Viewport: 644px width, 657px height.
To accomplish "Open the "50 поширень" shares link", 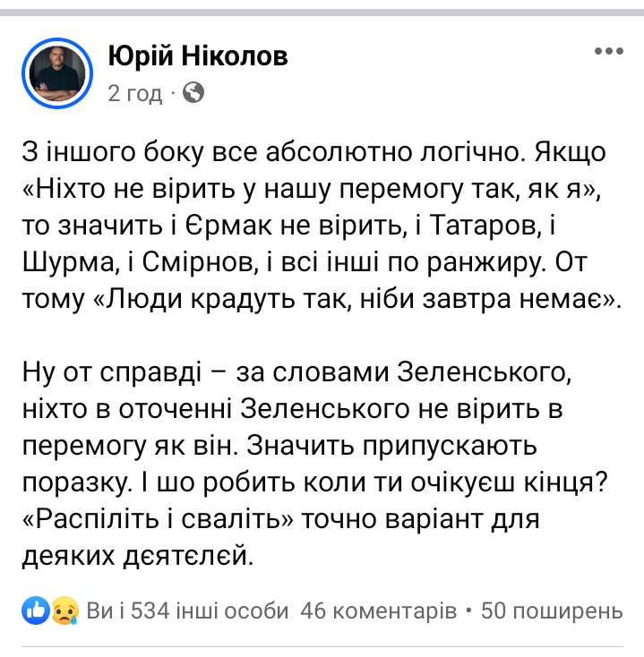I will click(x=552, y=610).
